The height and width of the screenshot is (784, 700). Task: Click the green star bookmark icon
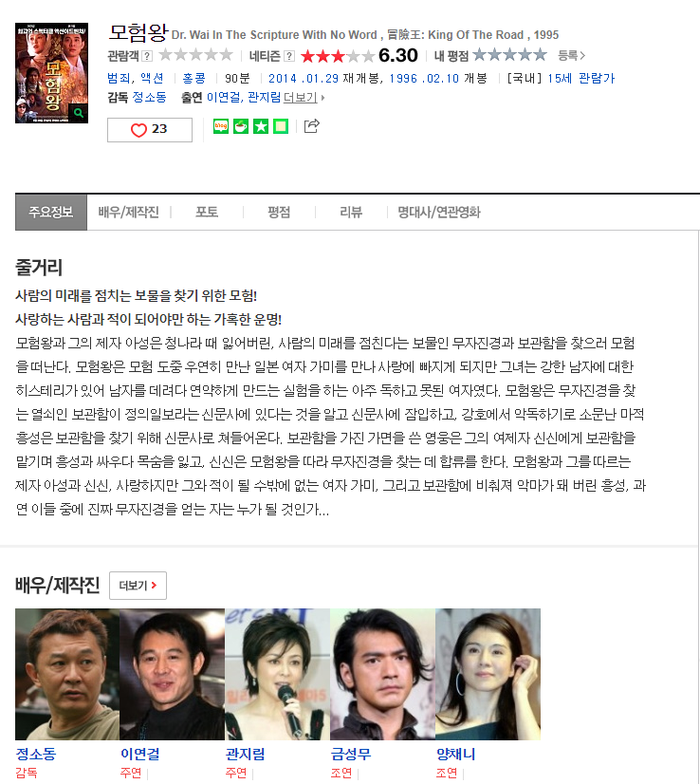point(261,126)
